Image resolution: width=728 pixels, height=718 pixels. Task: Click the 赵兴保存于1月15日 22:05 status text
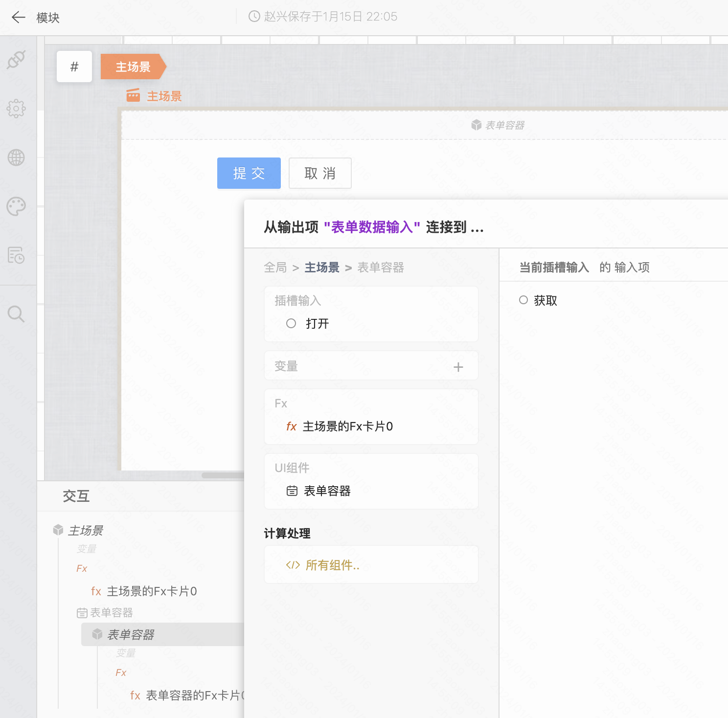click(x=330, y=17)
